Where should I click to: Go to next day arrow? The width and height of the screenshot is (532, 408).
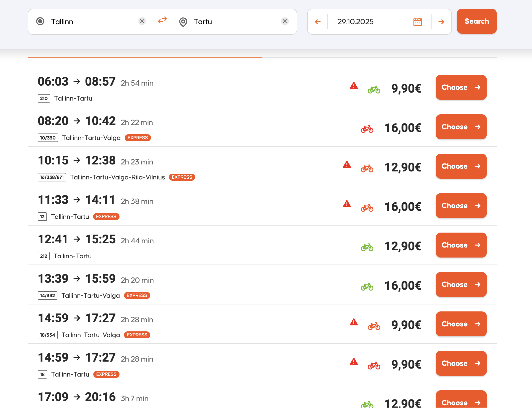441,22
